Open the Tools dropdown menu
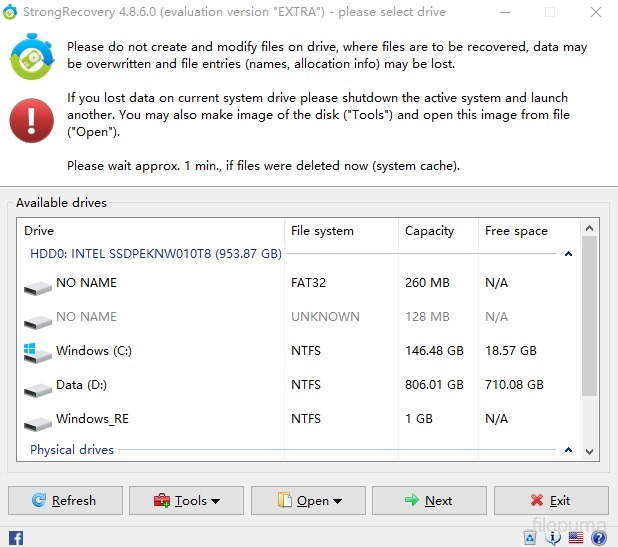This screenshot has height=547, width=618. point(186,501)
